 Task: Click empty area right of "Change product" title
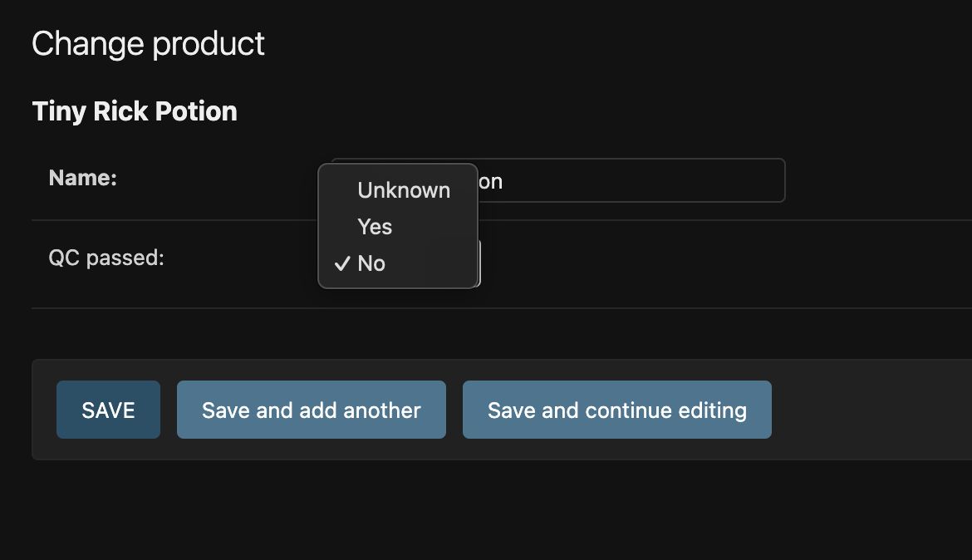(582, 43)
